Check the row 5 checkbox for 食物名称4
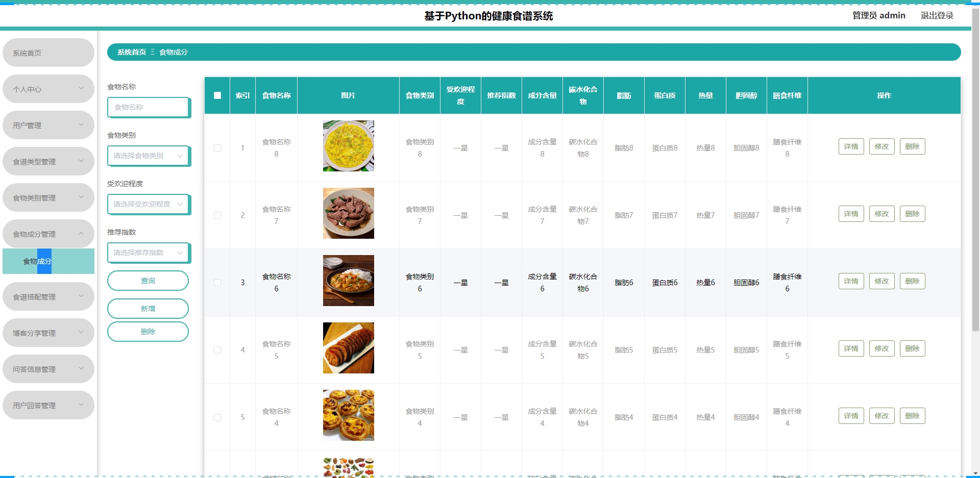Image resolution: width=980 pixels, height=478 pixels. (x=217, y=417)
